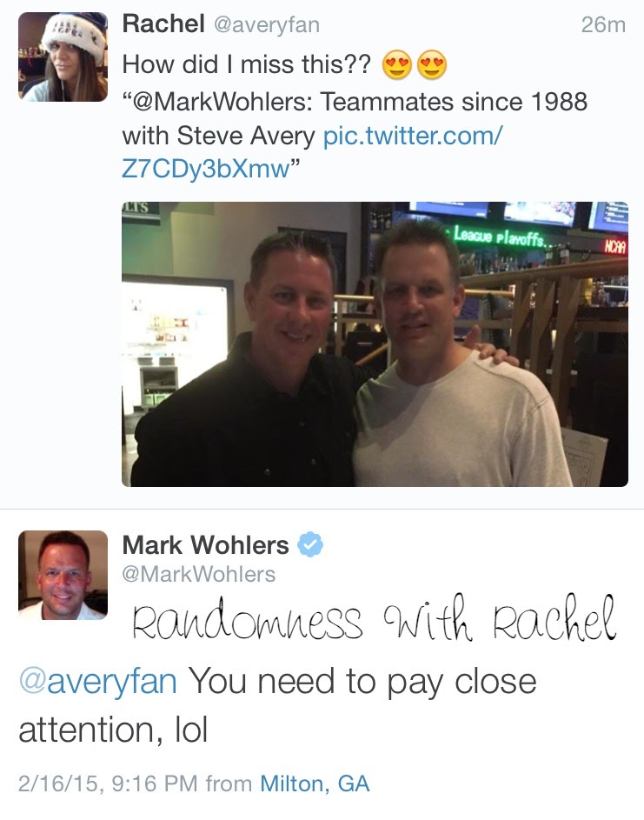The height and width of the screenshot is (820, 644).
Task: Open the Milton, GA location link
Action: coord(315,783)
